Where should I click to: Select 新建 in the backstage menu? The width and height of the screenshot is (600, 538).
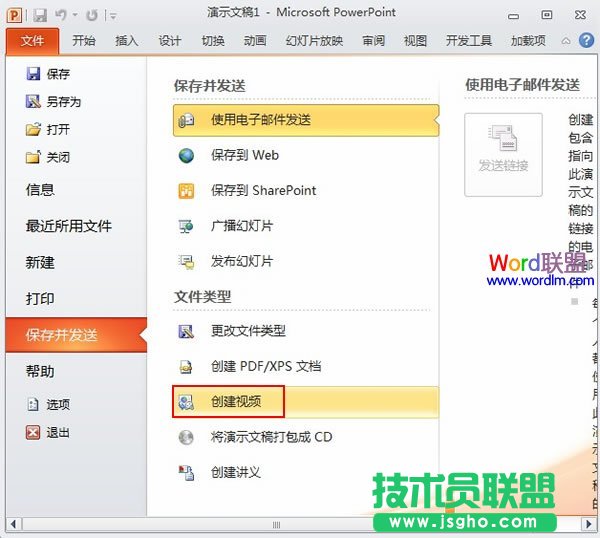(x=40, y=262)
